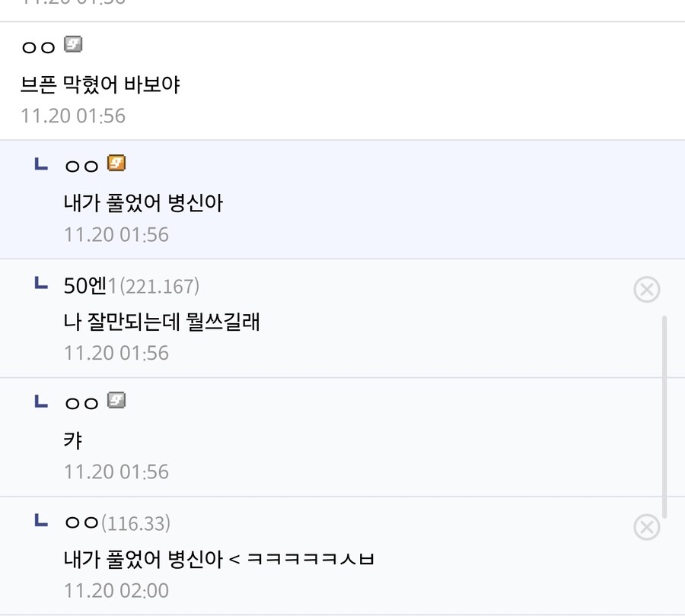Screen dimensions: 685x616
Task: Click the ㄴ marker on the 내가 풀었어 reply
Action: point(38,163)
